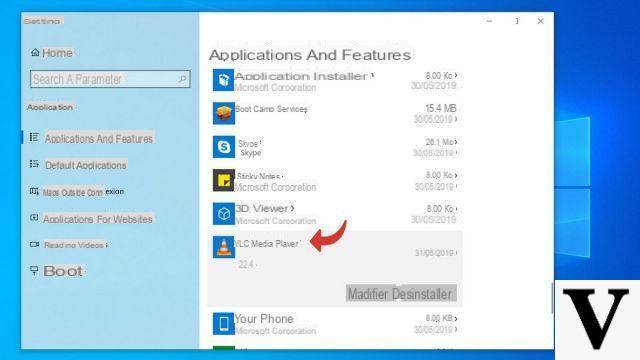Image resolution: width=640 pixels, height=360 pixels.
Task: Click the Sticky Notes icon
Action: (x=224, y=180)
